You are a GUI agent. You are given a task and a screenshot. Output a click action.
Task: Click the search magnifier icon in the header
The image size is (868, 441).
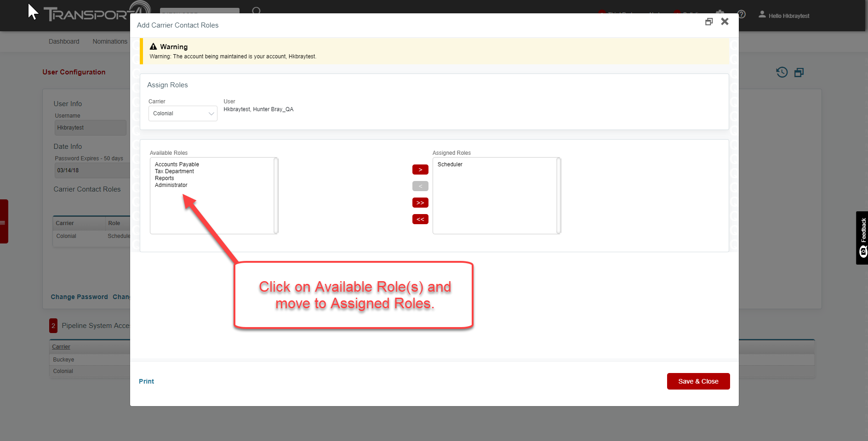click(257, 11)
